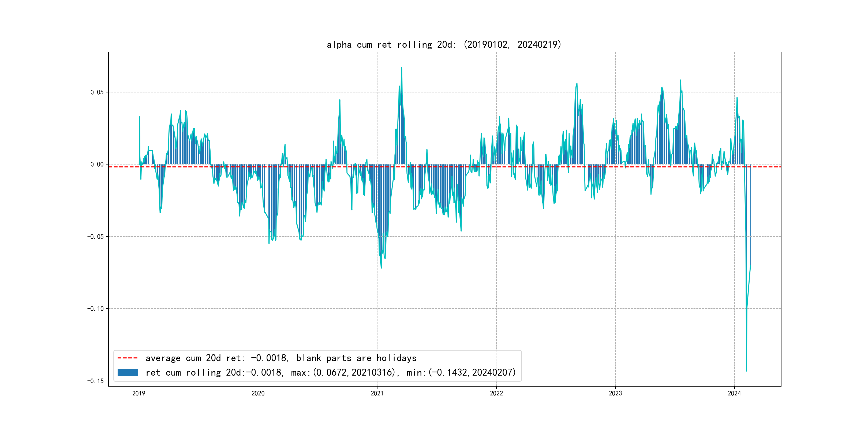The image size is (868, 434).
Task: Click the 0.05 y-axis tick label
Action: click(x=97, y=92)
